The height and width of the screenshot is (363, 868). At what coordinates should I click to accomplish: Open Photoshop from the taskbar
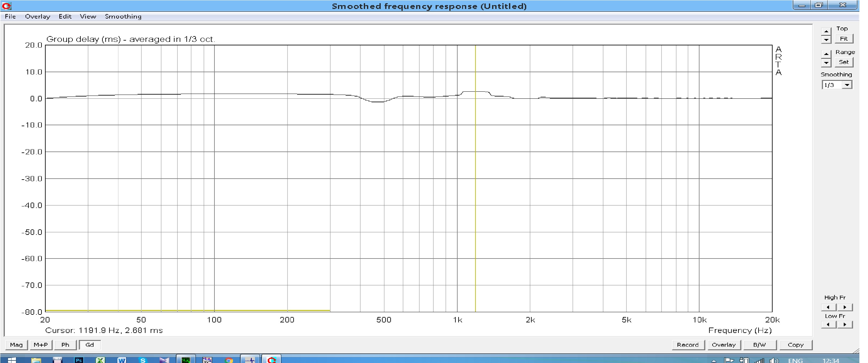pyautogui.click(x=79, y=360)
